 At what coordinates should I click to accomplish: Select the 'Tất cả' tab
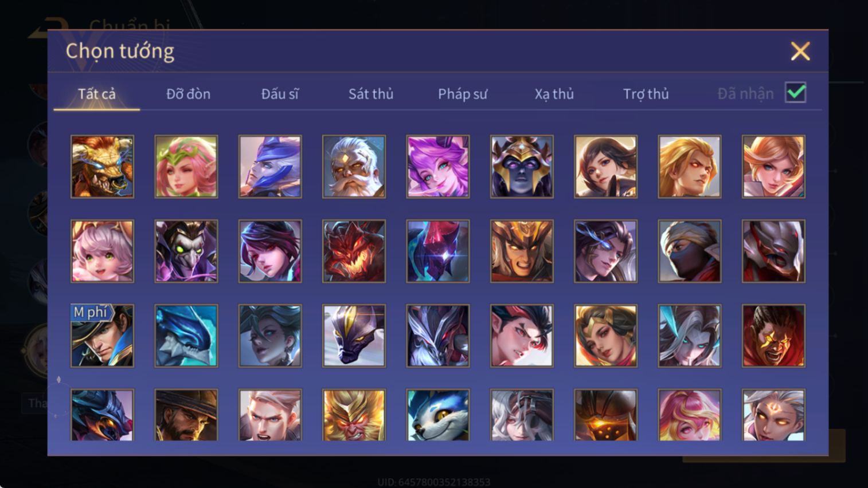click(97, 94)
